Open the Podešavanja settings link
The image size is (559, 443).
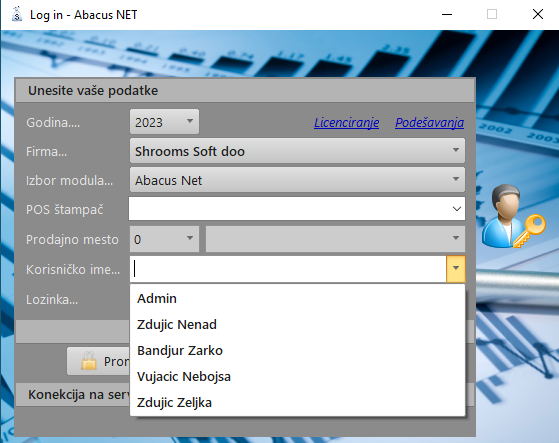point(430,123)
